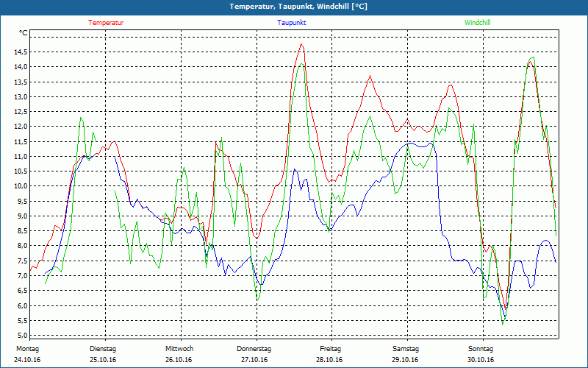This screenshot has width=588, height=368.
Task: Click the 7,0 y-axis value
Action: [22, 275]
